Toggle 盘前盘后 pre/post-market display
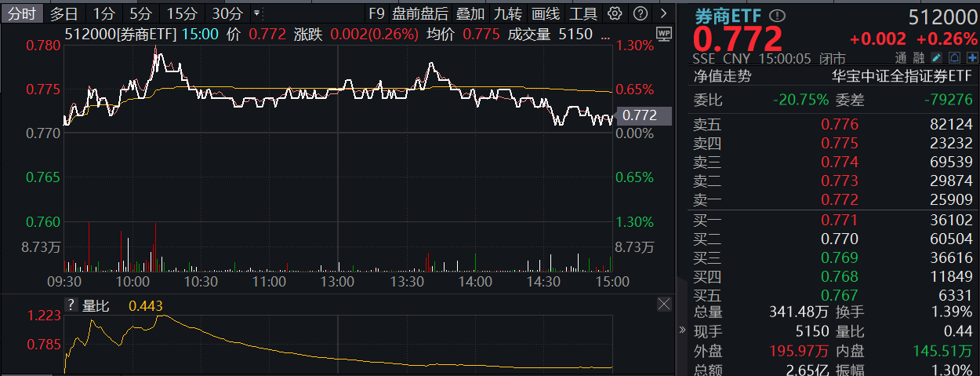This screenshot has height=376, width=980. pyautogui.click(x=420, y=14)
